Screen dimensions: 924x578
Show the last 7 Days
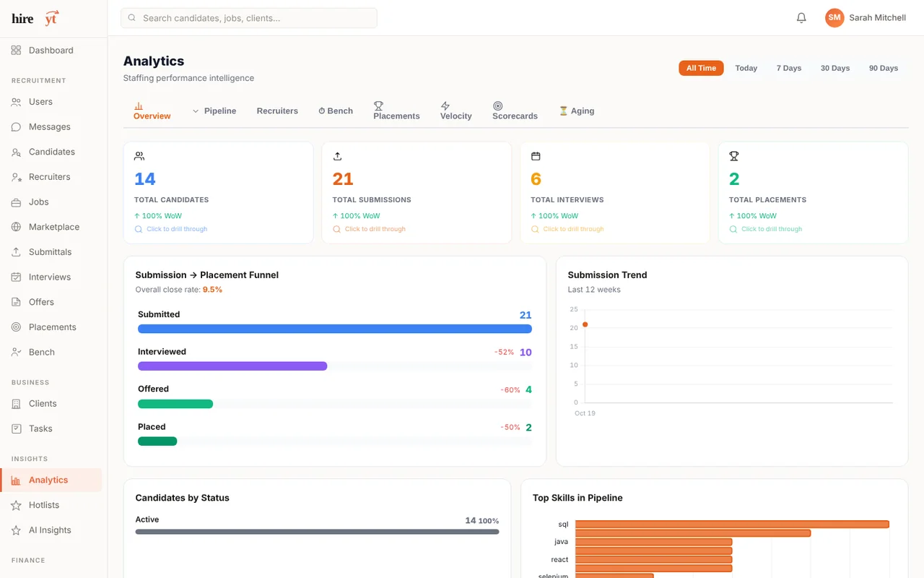(x=789, y=68)
